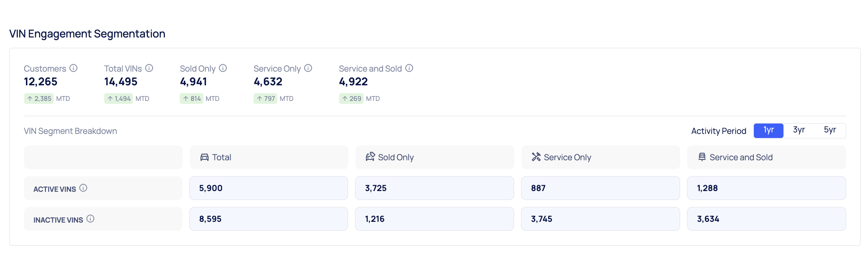The width and height of the screenshot is (868, 253).
Task: Click the info icon next to Service Only
Action: coord(308,68)
